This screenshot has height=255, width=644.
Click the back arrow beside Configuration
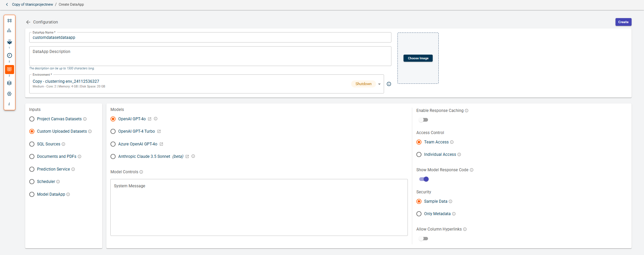[x=28, y=22]
